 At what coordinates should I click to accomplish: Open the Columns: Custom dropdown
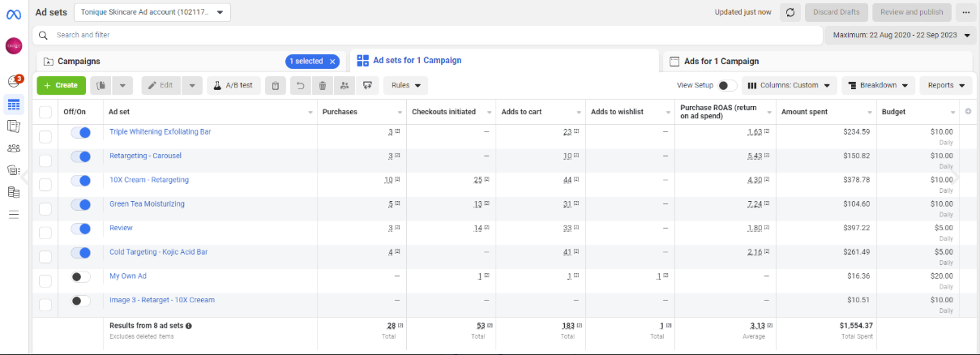[x=790, y=85]
